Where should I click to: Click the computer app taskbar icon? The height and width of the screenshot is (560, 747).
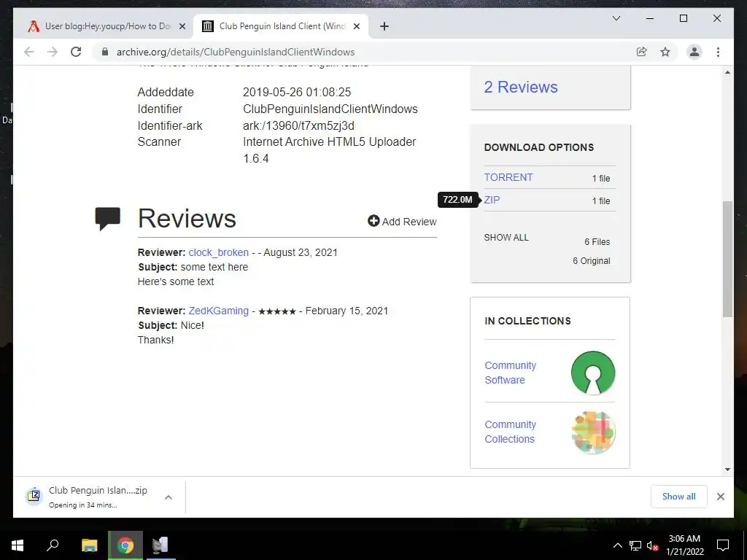[x=160, y=545]
